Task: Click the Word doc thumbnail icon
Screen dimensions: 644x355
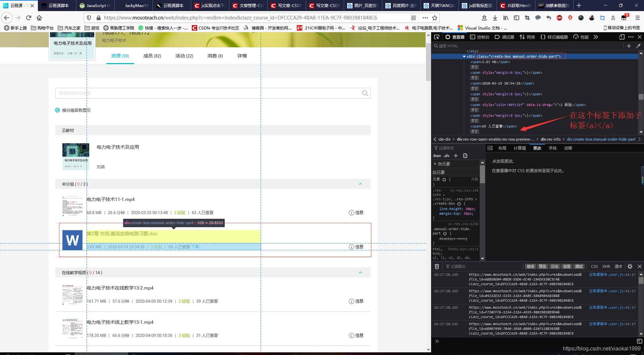Action: 72,240
